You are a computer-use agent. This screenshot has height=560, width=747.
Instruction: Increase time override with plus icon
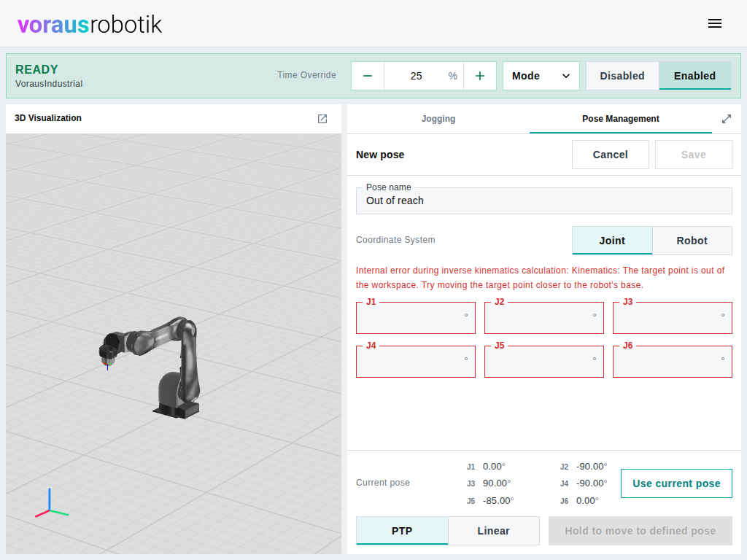(x=480, y=76)
